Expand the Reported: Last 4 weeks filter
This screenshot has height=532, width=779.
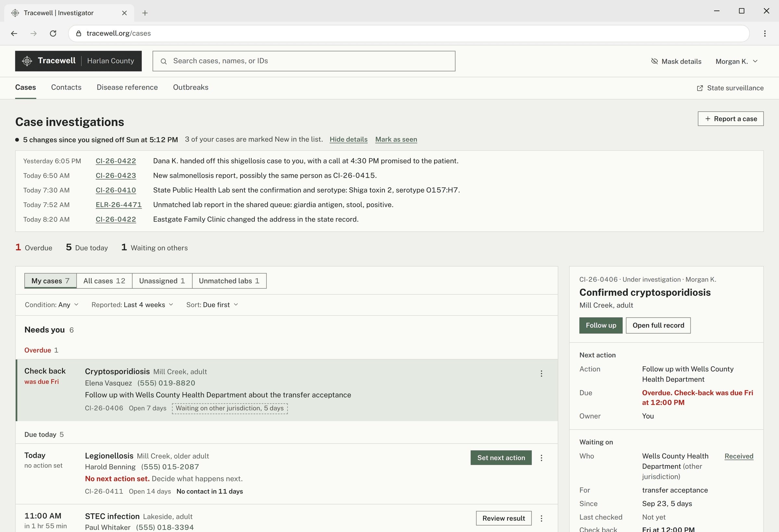pyautogui.click(x=132, y=305)
